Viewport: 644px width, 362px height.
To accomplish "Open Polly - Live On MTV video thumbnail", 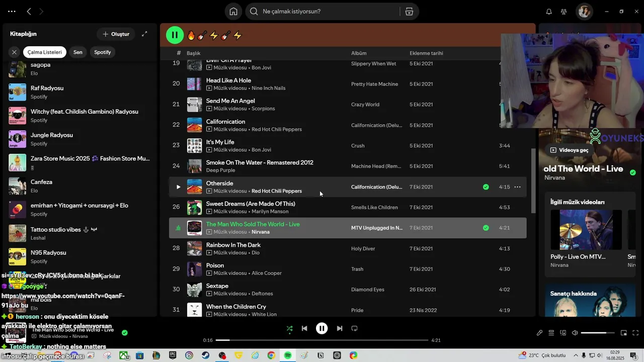I will [x=586, y=230].
